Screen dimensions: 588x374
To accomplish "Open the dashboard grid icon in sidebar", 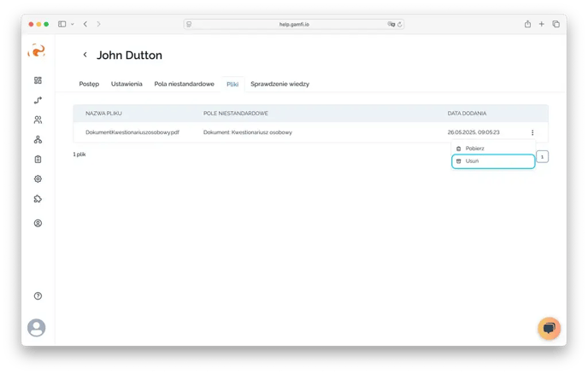I will tap(38, 80).
